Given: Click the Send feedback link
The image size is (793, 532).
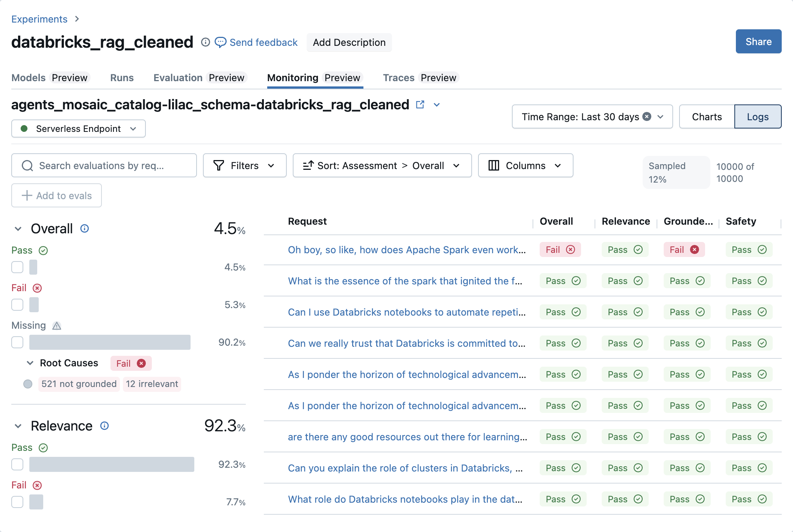Looking at the screenshot, I should pyautogui.click(x=263, y=42).
